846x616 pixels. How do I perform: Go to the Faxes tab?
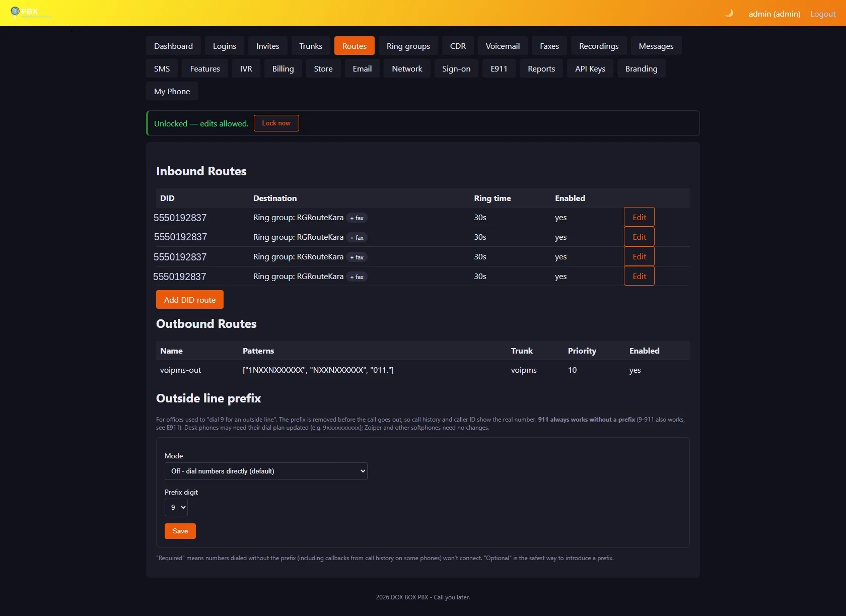pos(549,46)
